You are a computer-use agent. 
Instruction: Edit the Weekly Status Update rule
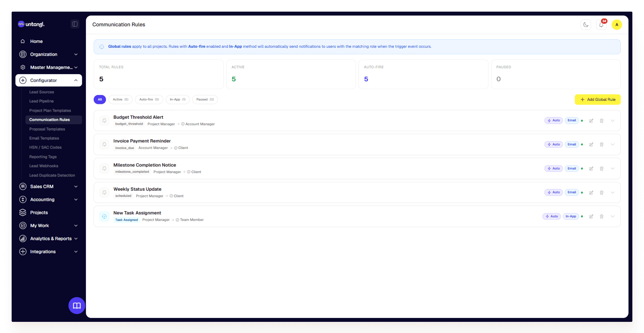pyautogui.click(x=591, y=193)
